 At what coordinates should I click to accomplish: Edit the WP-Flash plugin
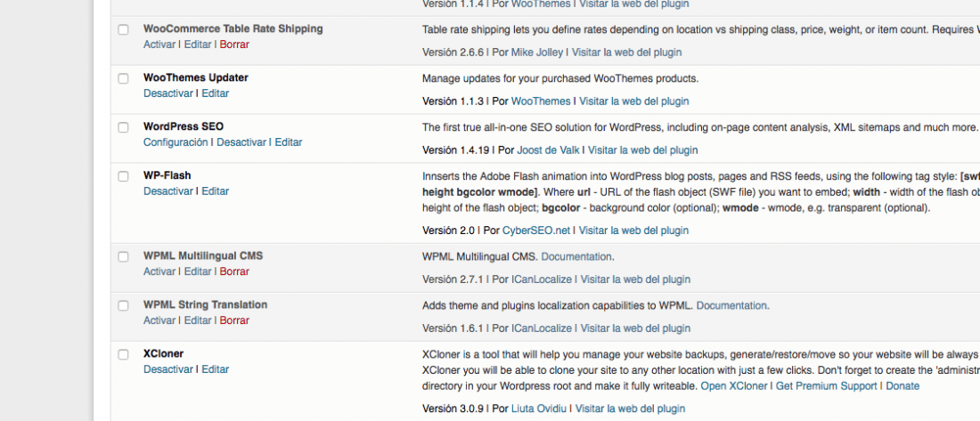(x=215, y=191)
